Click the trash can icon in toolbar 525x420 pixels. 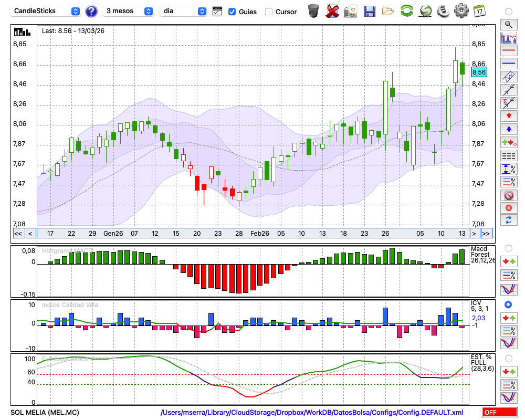pos(313,10)
